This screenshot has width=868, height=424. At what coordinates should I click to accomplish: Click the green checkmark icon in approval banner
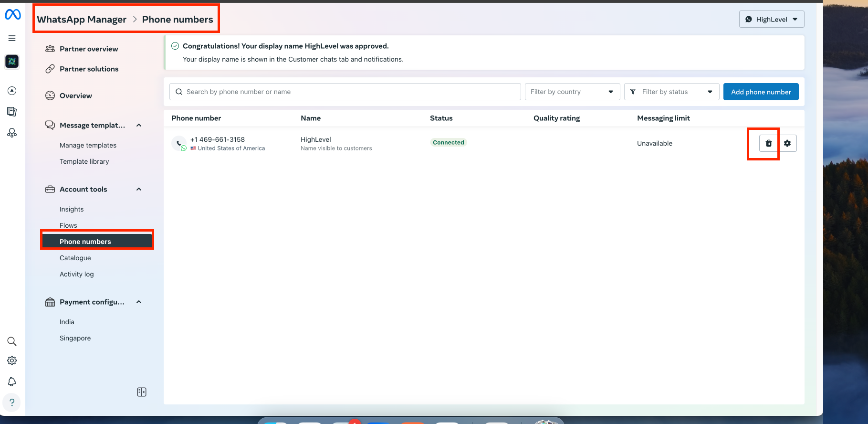point(175,46)
